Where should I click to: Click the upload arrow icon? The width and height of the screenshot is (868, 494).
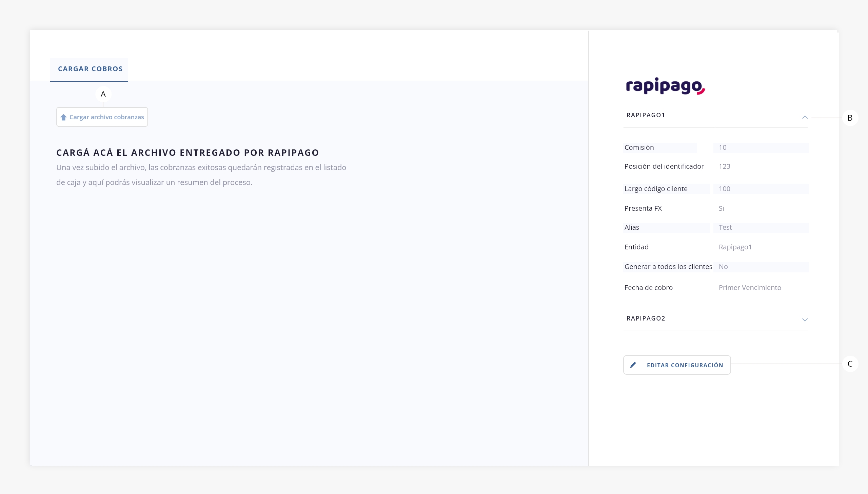[x=63, y=117]
